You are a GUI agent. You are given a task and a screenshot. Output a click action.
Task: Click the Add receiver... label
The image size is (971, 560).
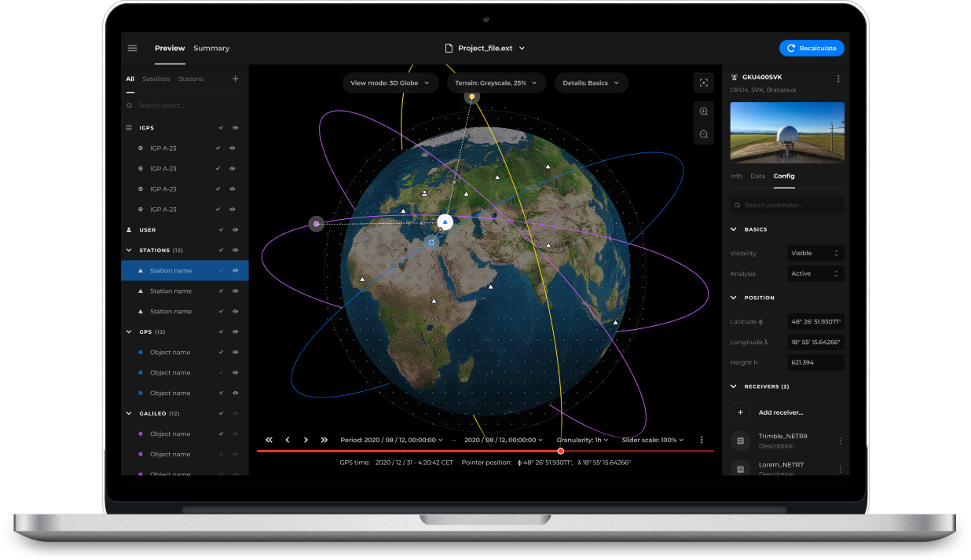tap(781, 412)
